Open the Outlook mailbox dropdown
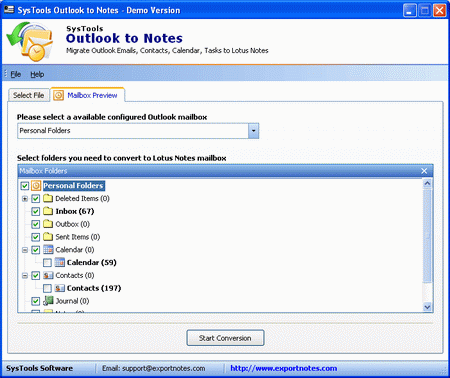This screenshot has width=450, height=378. click(x=253, y=131)
